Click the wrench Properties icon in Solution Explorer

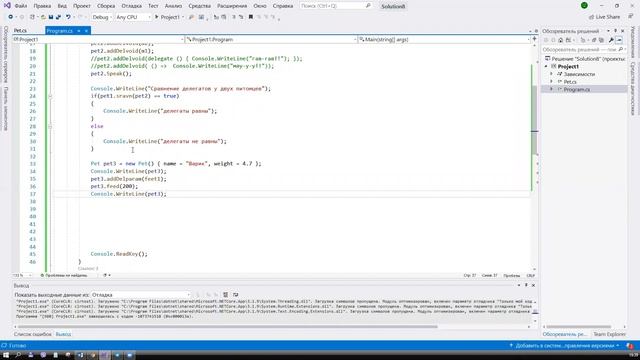click(x=611, y=40)
